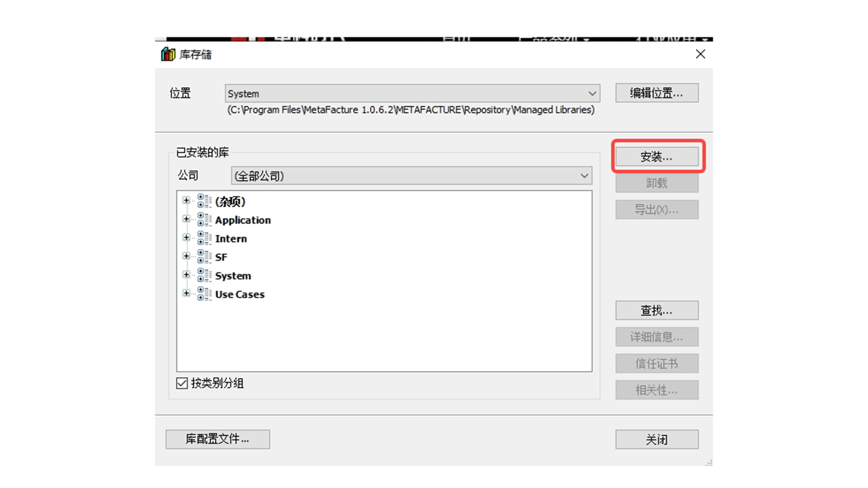Screen dimensions: 868x488
Task: Click the library icon beside (杂项)
Action: pos(204,202)
